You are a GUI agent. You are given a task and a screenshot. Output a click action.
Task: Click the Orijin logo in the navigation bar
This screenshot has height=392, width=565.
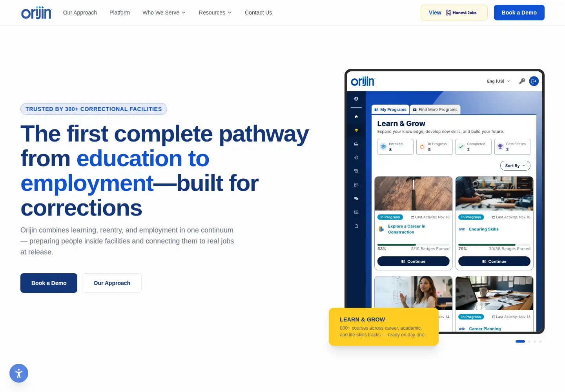[36, 13]
